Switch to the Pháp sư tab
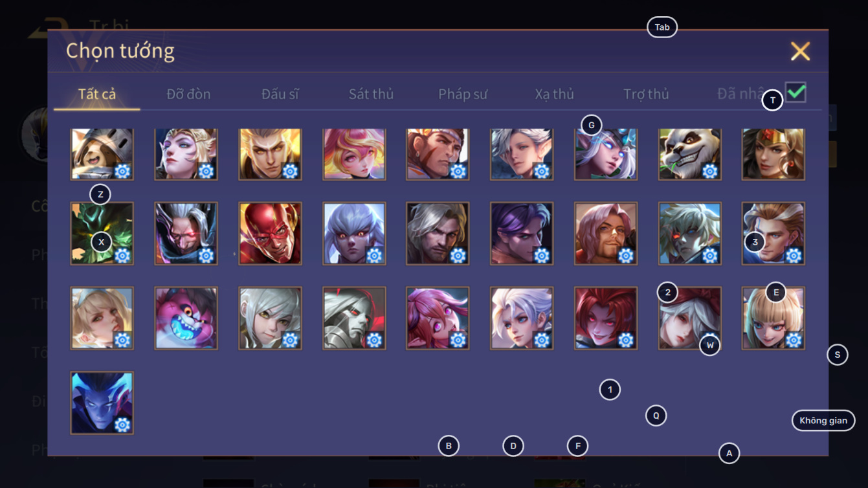The height and width of the screenshot is (488, 868). click(x=463, y=94)
